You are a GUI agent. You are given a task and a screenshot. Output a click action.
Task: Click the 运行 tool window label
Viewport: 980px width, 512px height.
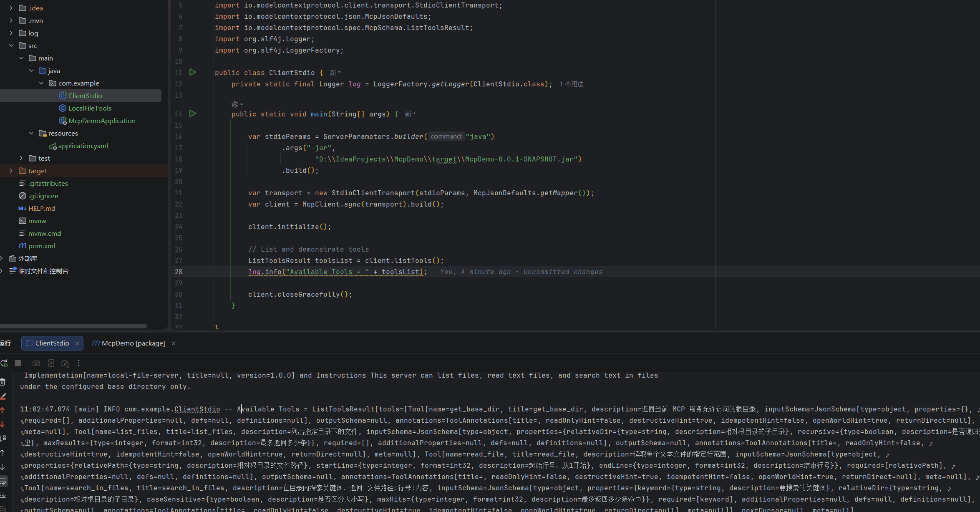point(5,343)
